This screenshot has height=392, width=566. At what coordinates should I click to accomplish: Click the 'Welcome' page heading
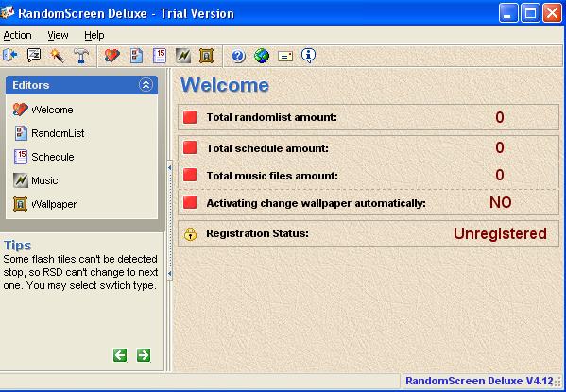point(225,85)
